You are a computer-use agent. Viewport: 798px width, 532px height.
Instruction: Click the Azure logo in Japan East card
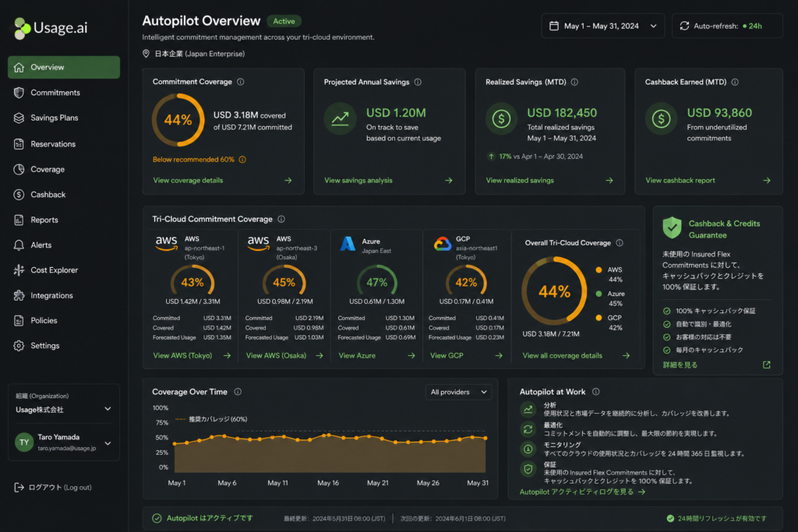(x=348, y=244)
